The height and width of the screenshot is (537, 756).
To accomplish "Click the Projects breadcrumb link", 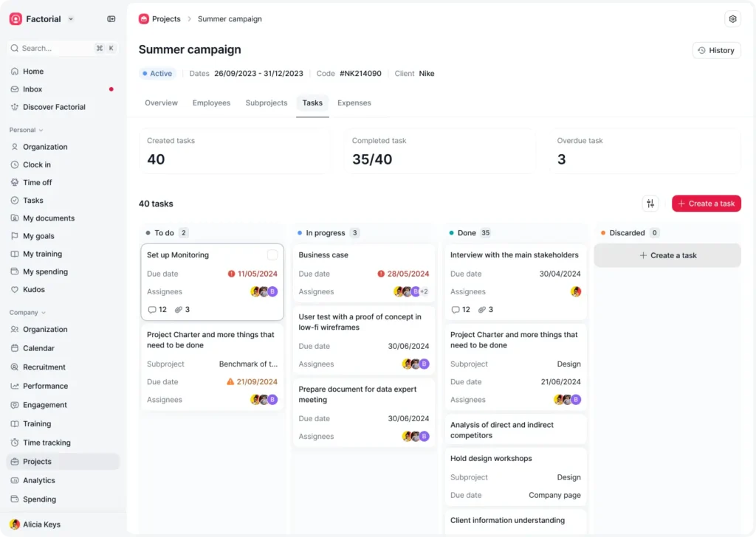I will point(166,19).
